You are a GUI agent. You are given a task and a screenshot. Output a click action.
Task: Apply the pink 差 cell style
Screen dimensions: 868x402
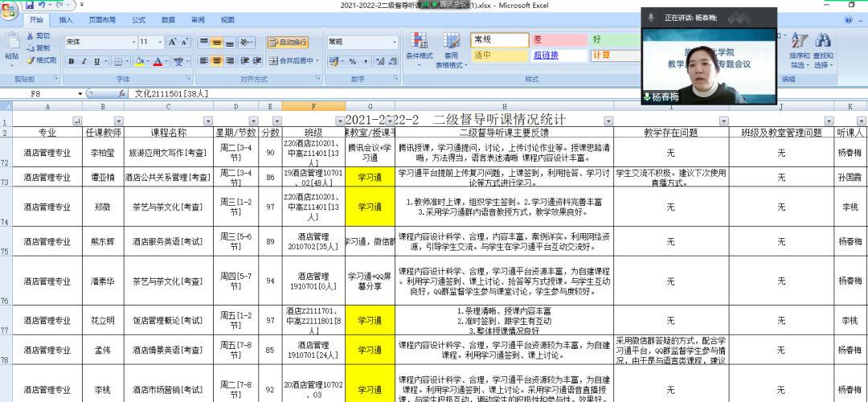click(x=559, y=40)
